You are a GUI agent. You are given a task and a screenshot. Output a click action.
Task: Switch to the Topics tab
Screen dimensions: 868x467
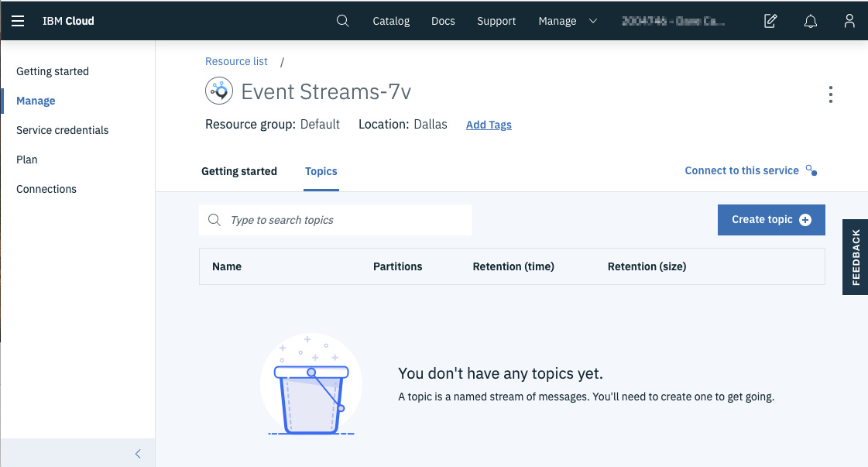point(321,171)
